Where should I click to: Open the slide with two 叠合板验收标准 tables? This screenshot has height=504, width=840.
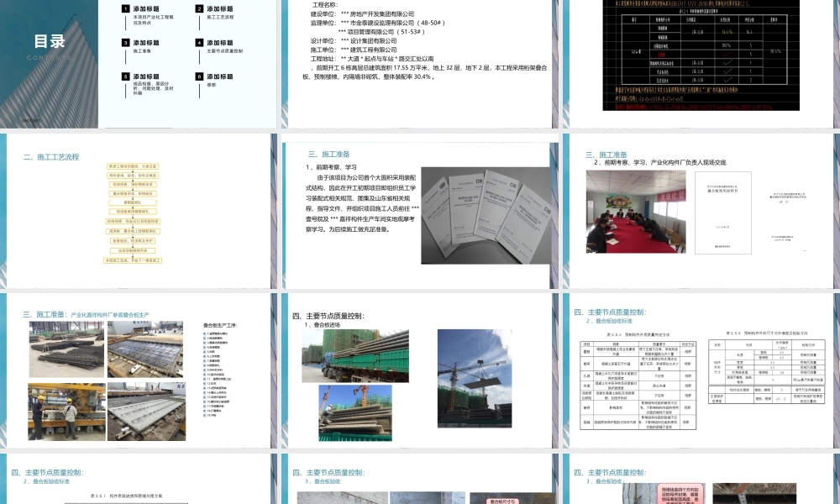pos(701,370)
